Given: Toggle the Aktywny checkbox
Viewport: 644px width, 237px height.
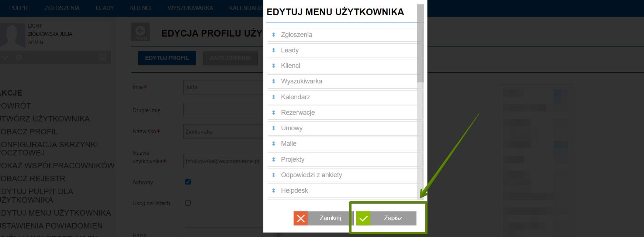Looking at the screenshot, I should (x=188, y=182).
